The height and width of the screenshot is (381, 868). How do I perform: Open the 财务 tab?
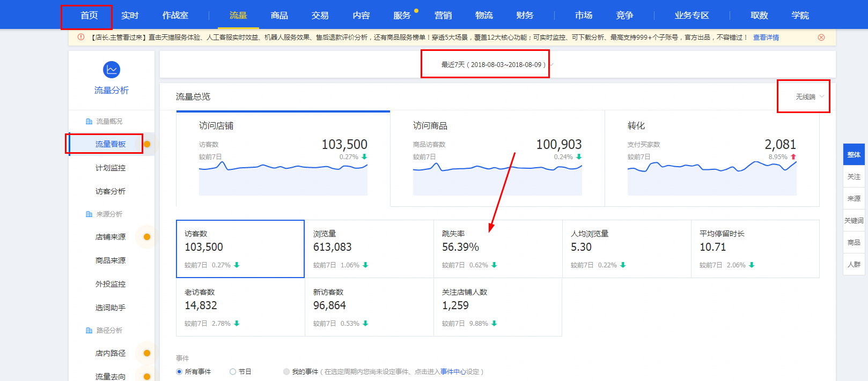point(525,16)
